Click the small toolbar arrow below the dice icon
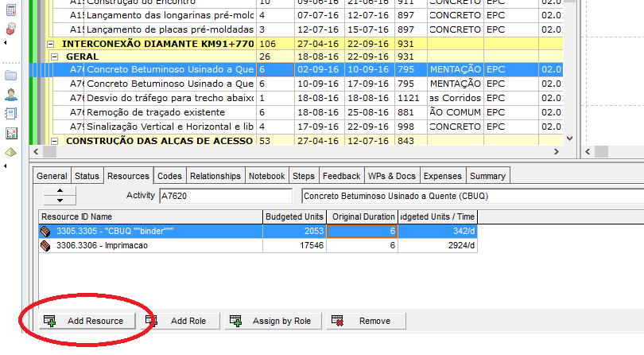 pos(5,43)
